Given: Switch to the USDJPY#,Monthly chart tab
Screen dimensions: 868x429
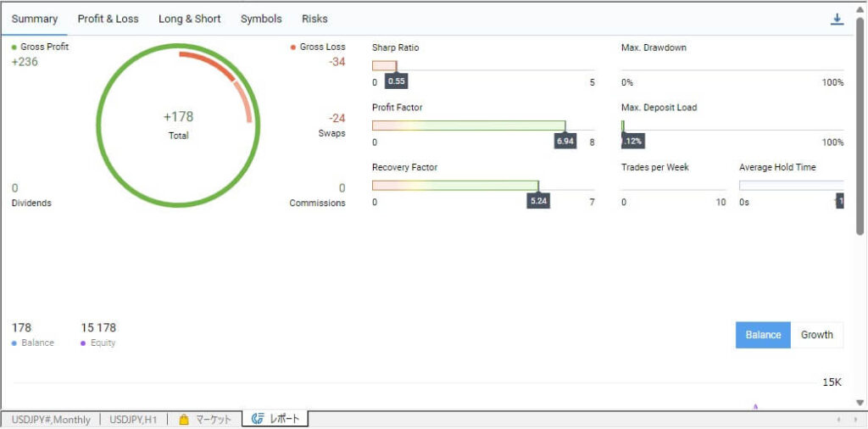Looking at the screenshot, I should [x=51, y=420].
